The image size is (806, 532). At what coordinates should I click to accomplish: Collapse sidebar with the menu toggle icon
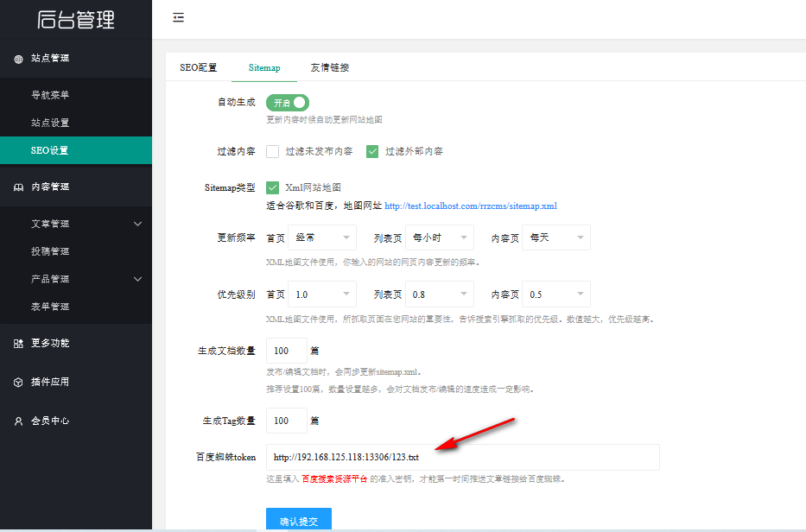pos(178,18)
